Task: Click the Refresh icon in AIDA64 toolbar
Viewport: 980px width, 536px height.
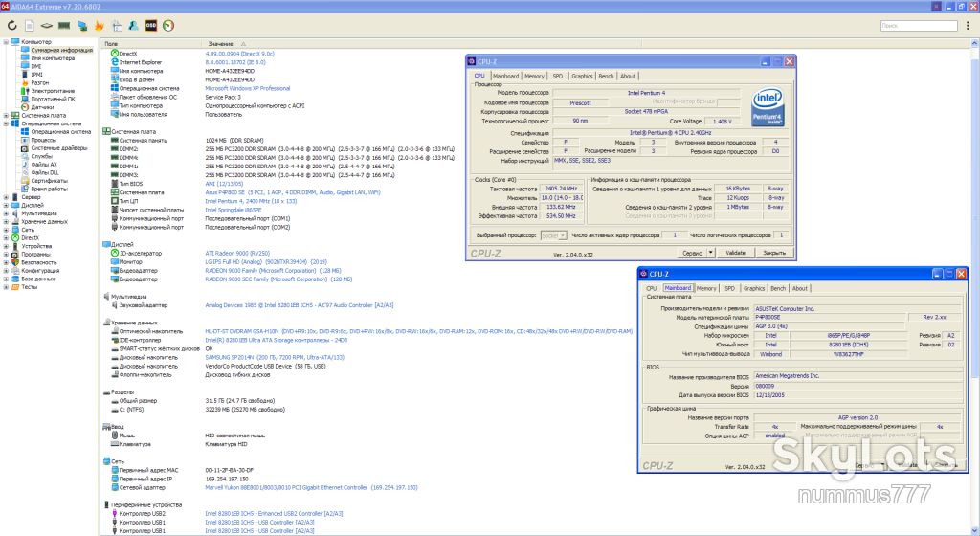Action: 11,26
